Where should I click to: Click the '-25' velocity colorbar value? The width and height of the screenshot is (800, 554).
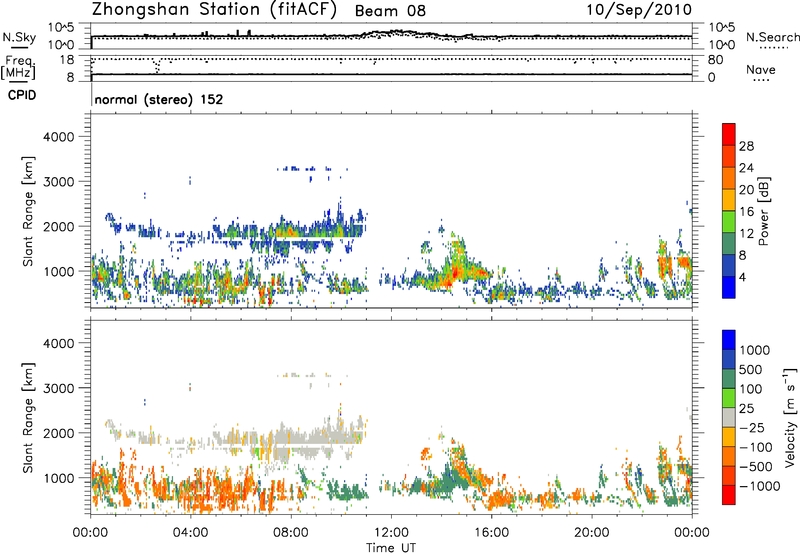pyautogui.click(x=752, y=428)
